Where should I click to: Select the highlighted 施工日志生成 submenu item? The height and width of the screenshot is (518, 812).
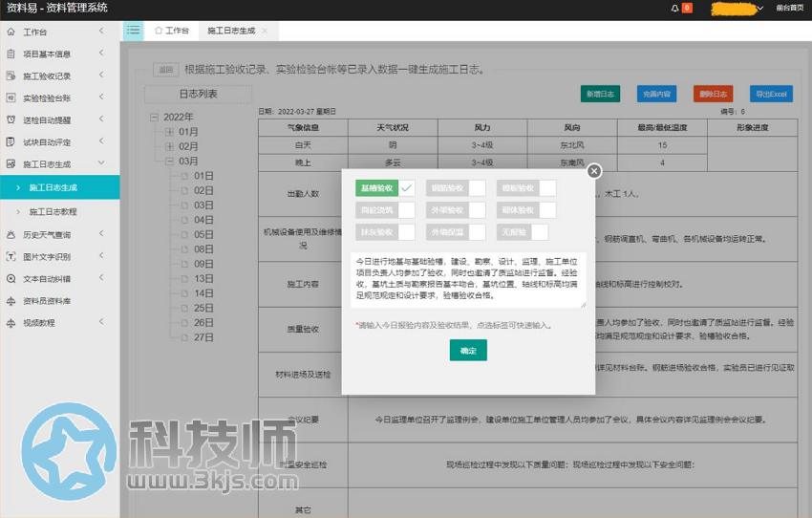[x=59, y=187]
